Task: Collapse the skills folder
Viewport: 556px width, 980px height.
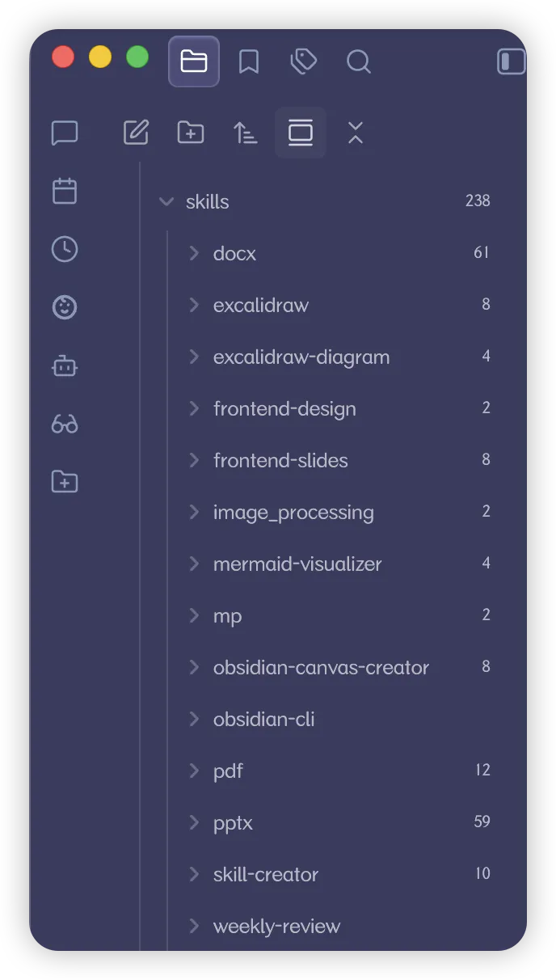Action: coord(166,201)
